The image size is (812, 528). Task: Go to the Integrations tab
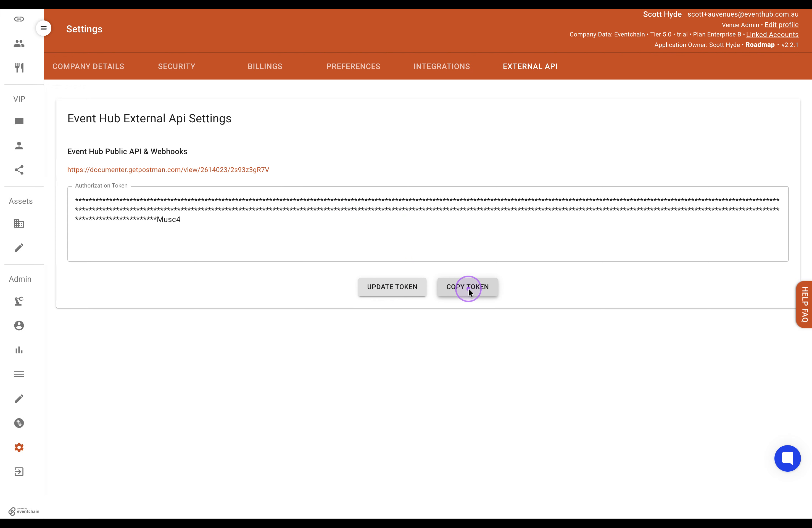point(442,67)
